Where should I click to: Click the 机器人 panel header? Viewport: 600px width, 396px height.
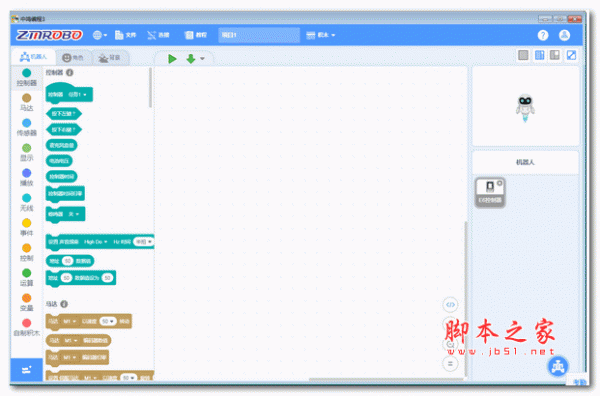[x=525, y=162]
